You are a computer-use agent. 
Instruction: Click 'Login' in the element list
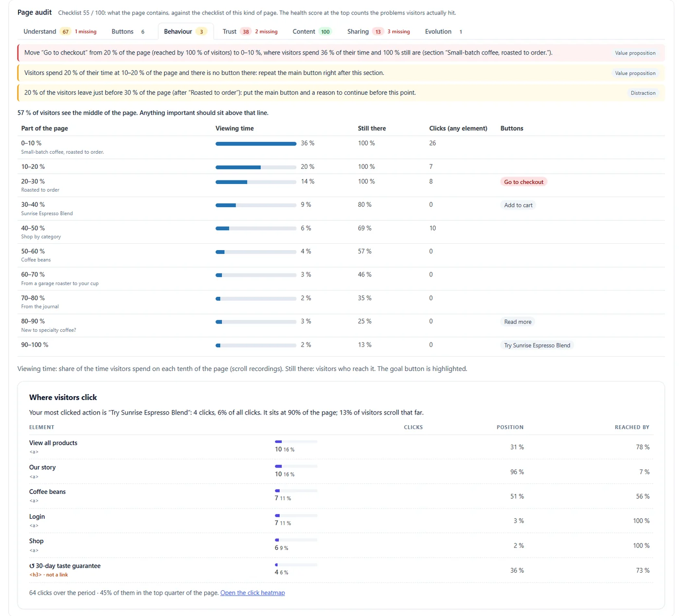click(x=37, y=516)
